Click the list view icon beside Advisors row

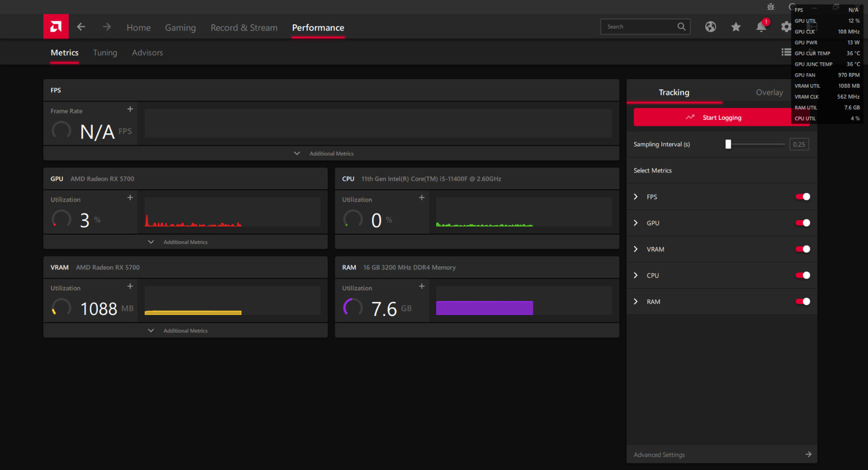786,52
